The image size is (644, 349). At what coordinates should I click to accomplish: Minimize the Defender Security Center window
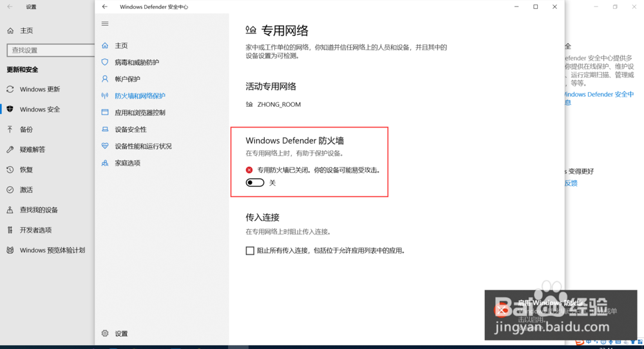(516, 6)
